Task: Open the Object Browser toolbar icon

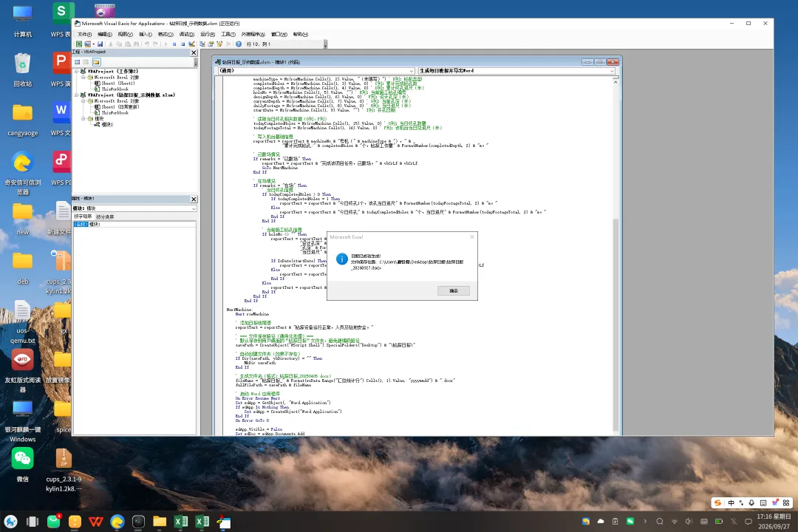Action: tap(219, 44)
